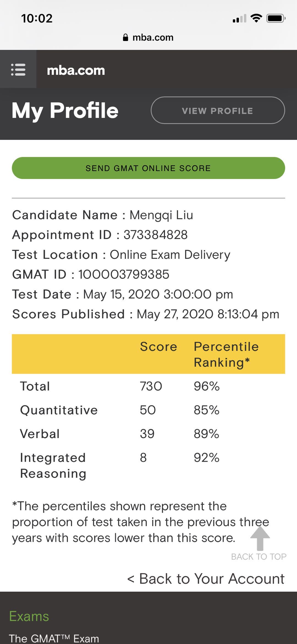Tap the Back to Top arrow icon

260,538
